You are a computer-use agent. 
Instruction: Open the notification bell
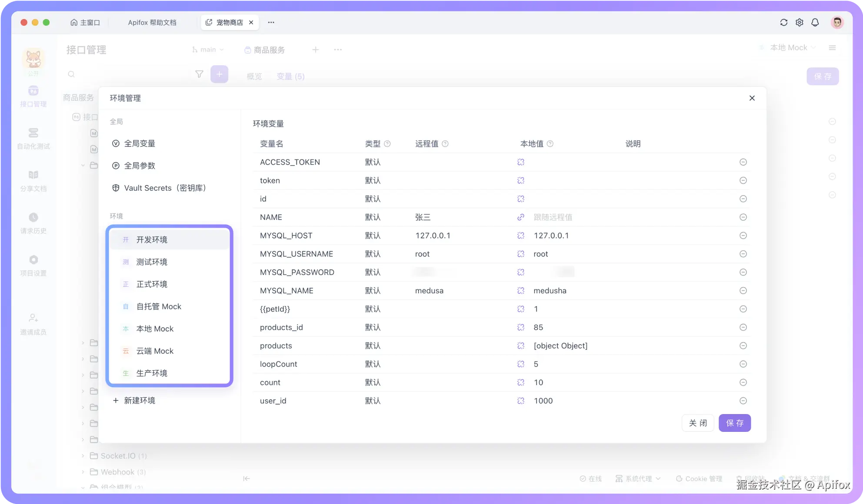click(x=815, y=23)
